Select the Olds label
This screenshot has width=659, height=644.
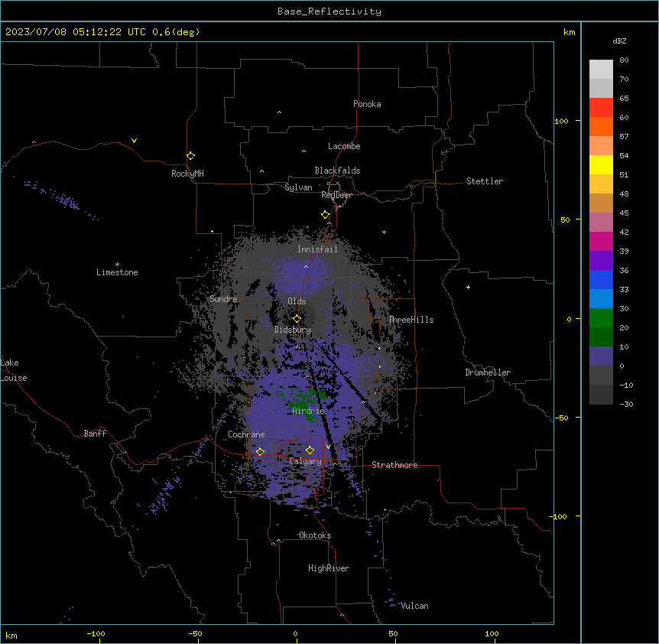tap(297, 301)
